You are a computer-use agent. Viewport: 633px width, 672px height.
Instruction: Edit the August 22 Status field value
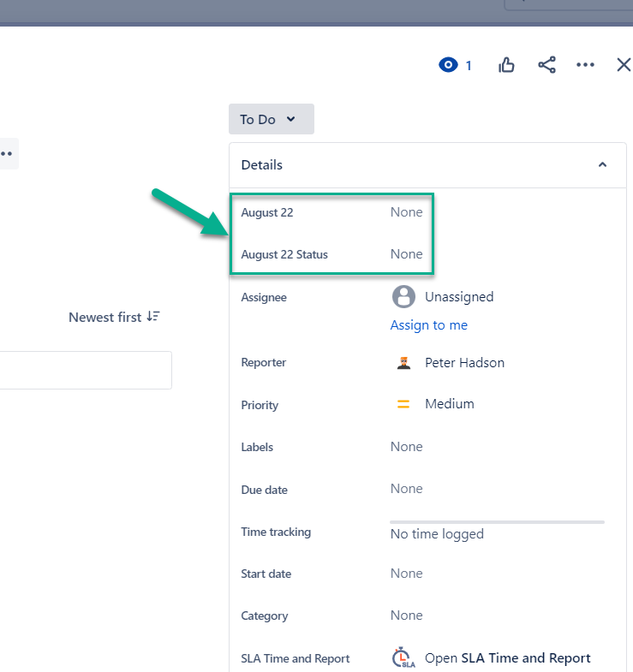406,254
